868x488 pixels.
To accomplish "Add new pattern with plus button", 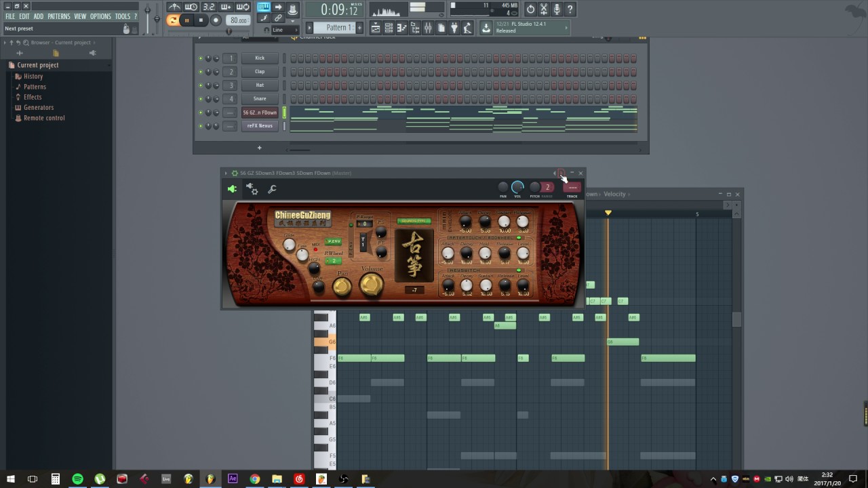I will (x=359, y=28).
